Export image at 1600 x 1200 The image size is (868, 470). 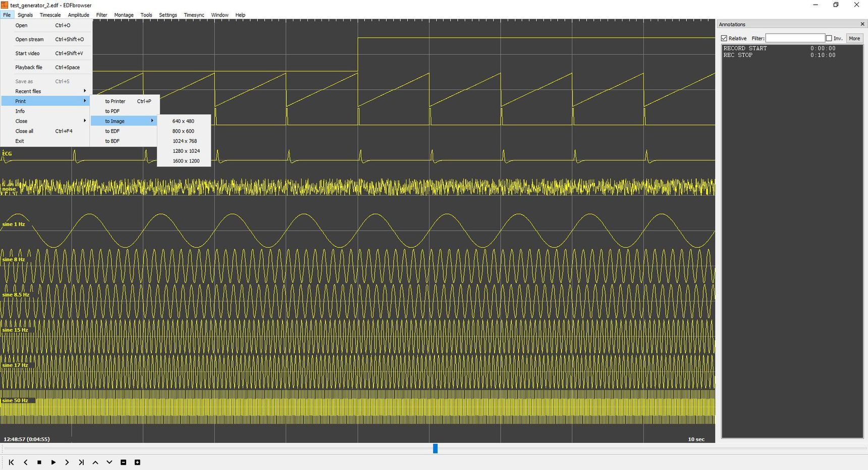click(x=184, y=161)
